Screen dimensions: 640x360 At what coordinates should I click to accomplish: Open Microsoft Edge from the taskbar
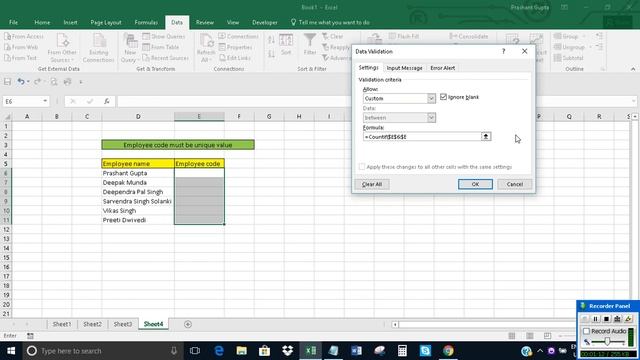coord(219,351)
